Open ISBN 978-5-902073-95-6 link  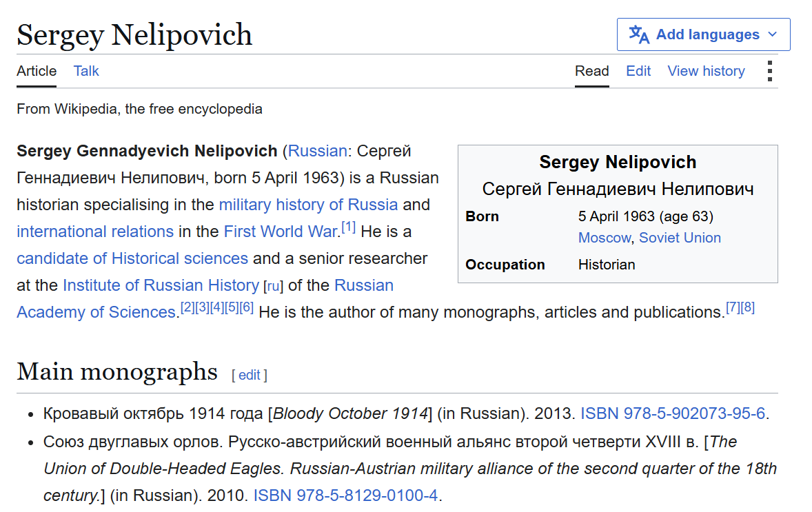point(673,413)
